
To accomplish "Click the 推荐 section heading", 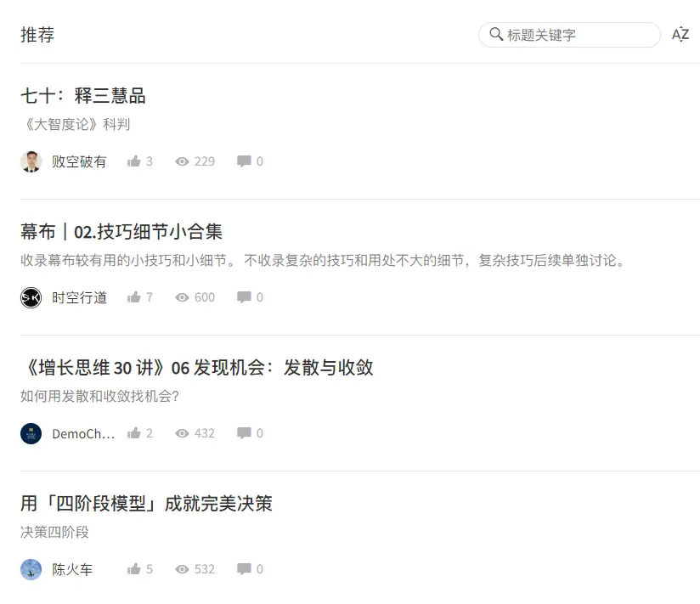I will 37,35.
